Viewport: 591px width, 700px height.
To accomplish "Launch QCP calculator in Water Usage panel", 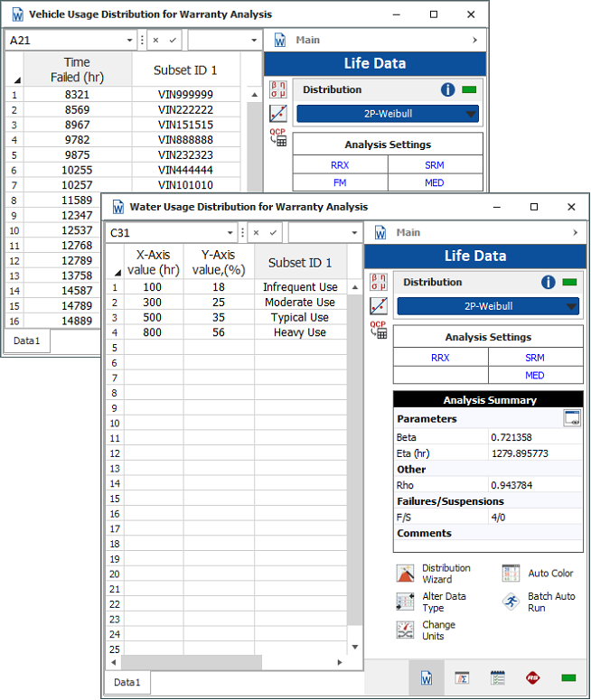I will point(379,329).
